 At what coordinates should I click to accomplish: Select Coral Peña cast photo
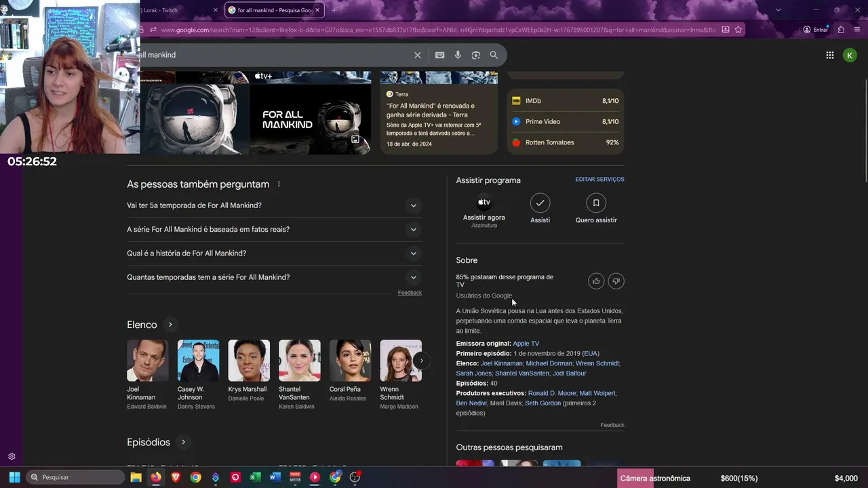coord(350,361)
